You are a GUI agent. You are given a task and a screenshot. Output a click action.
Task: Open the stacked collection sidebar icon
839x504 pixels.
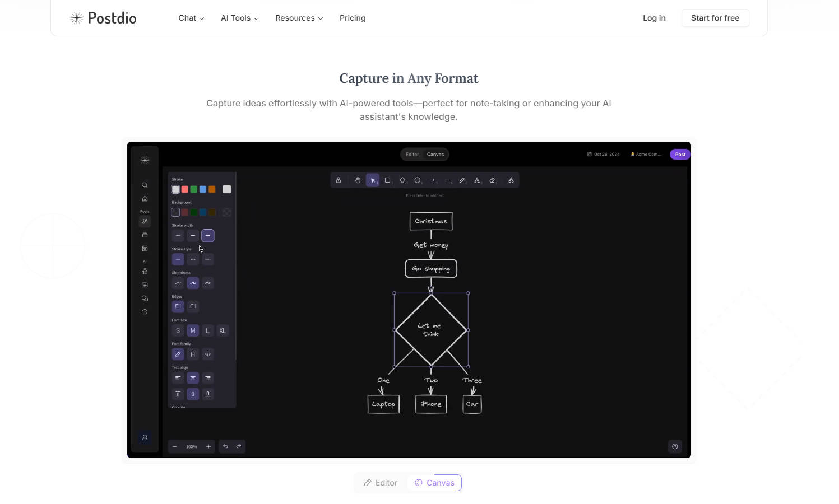tap(145, 235)
